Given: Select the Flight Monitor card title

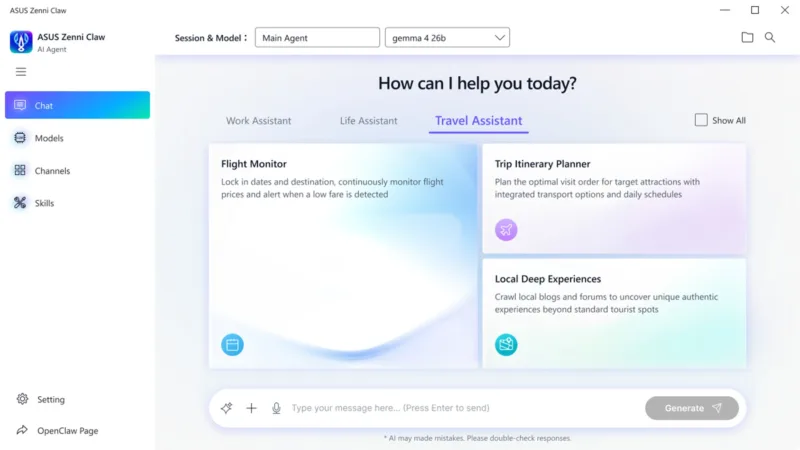Looking at the screenshot, I should 254,164.
